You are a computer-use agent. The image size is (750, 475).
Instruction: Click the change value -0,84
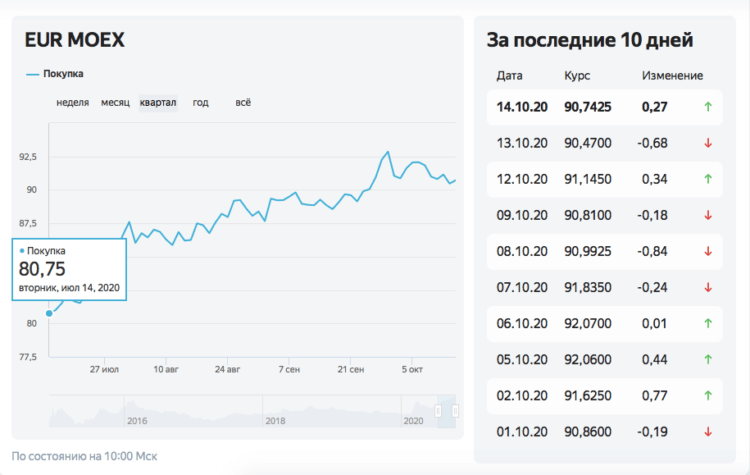652,251
